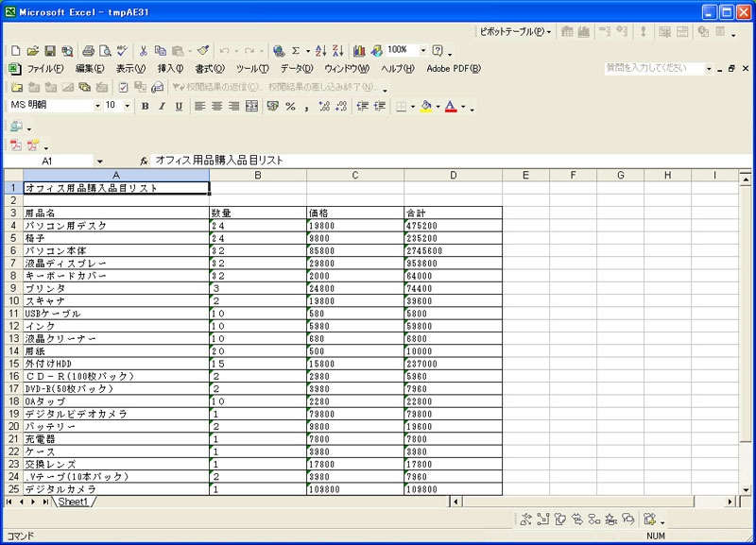Select the cell with value 2745600
The height and width of the screenshot is (545, 756).
pyautogui.click(x=453, y=250)
